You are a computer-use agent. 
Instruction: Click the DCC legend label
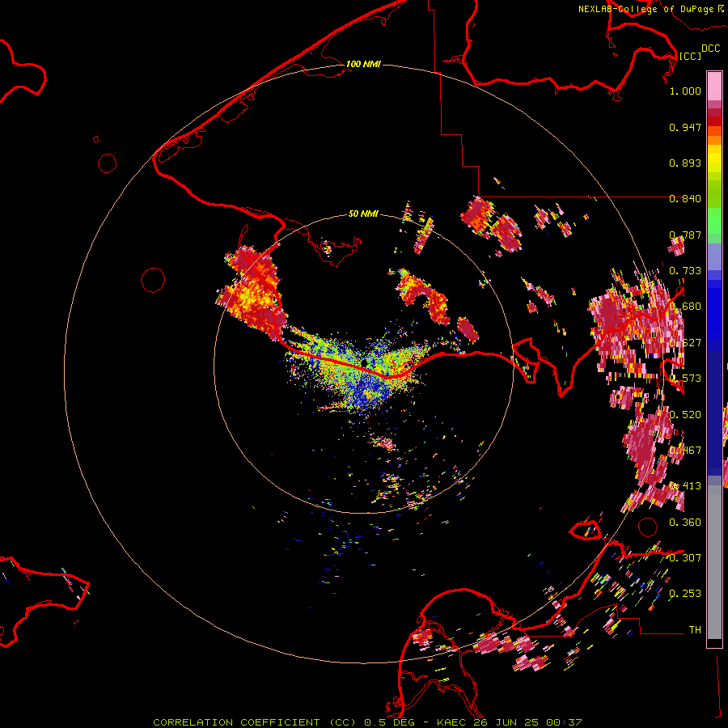(710, 49)
